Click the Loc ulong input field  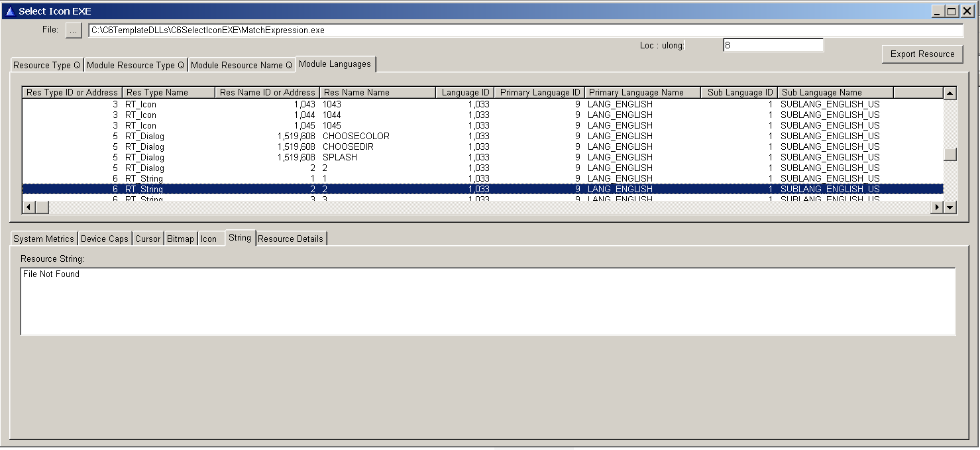point(773,45)
